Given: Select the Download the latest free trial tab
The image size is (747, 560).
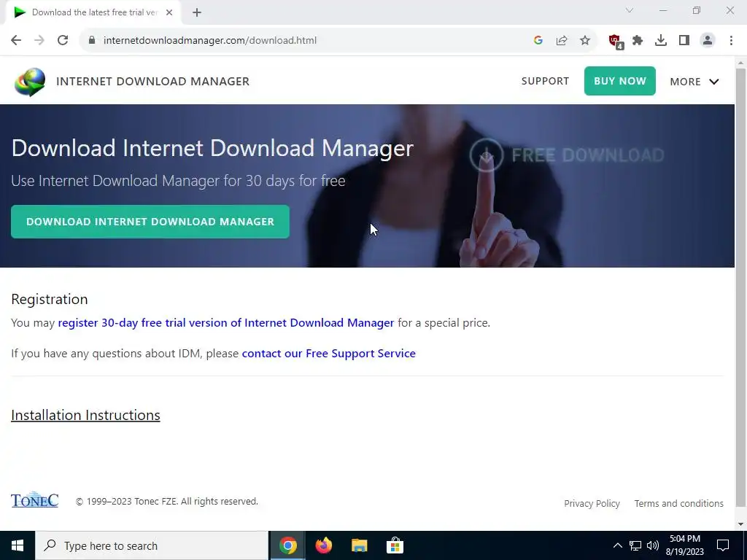Looking at the screenshot, I should coord(93,13).
